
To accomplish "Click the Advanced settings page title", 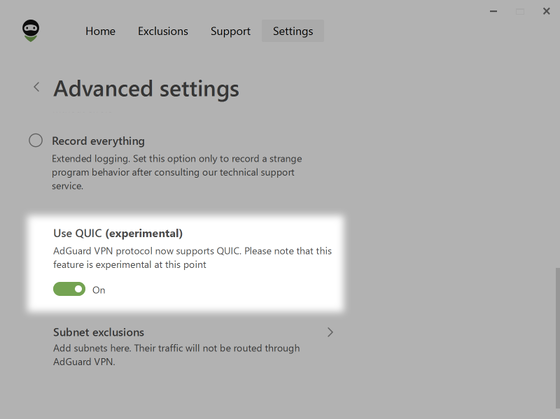I will pos(146,89).
